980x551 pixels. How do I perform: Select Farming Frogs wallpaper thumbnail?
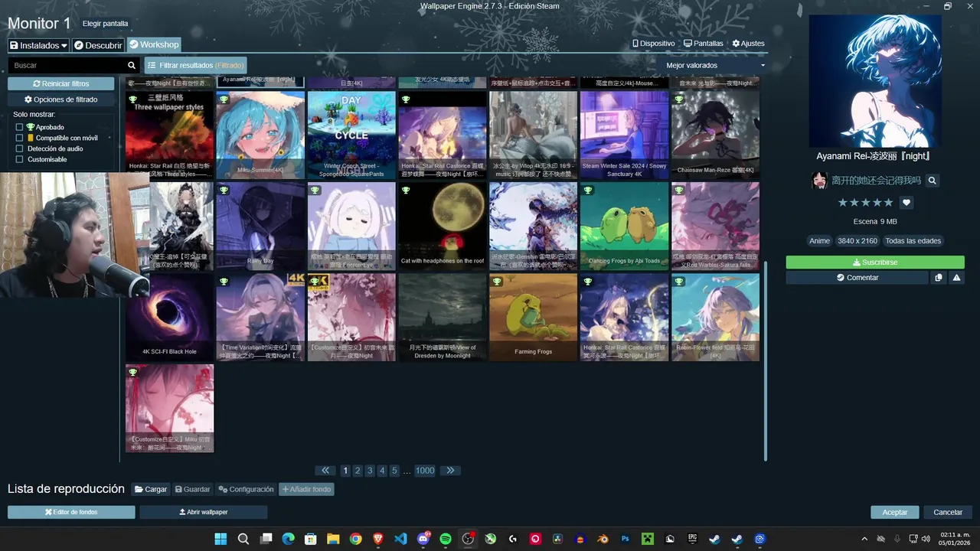[534, 318]
